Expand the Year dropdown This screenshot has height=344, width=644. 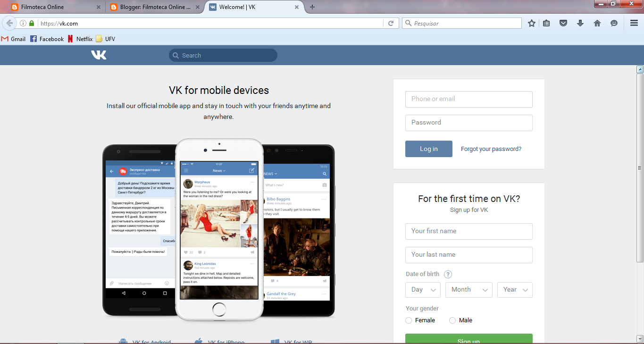pos(515,290)
